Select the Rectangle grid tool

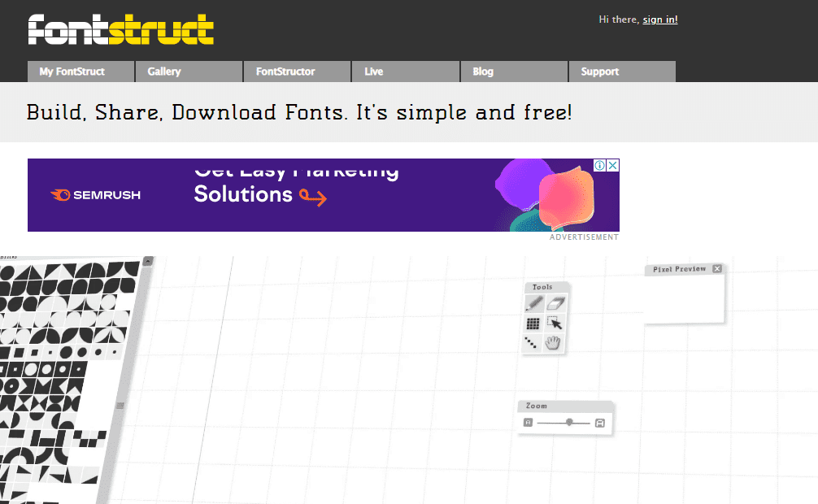coord(533,324)
